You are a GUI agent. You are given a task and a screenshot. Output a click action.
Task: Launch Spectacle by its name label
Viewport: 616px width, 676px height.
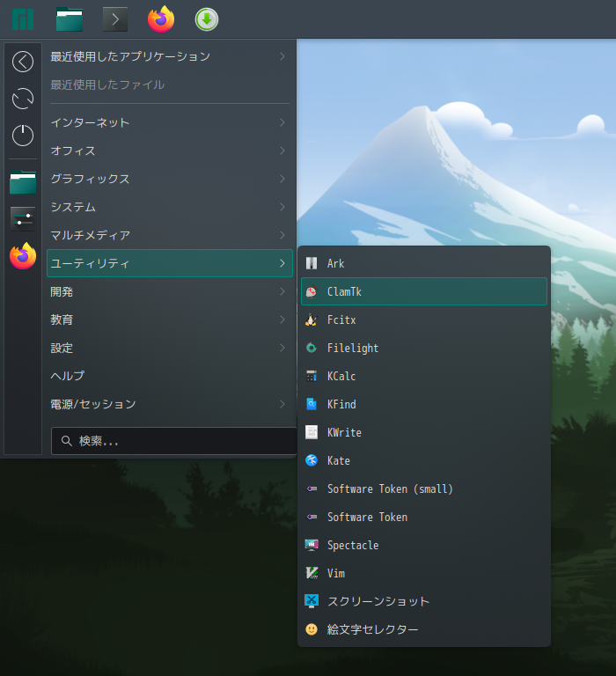click(353, 545)
